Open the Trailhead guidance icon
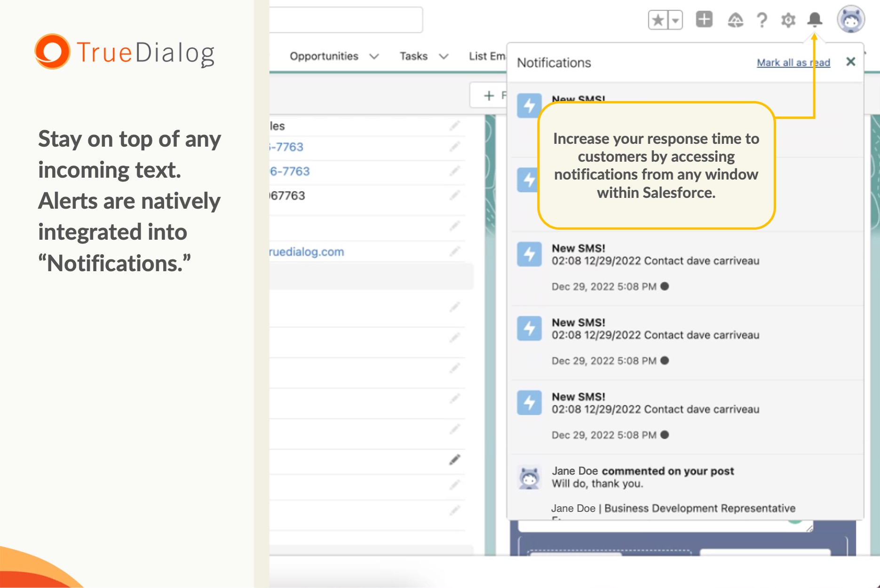 tap(735, 20)
